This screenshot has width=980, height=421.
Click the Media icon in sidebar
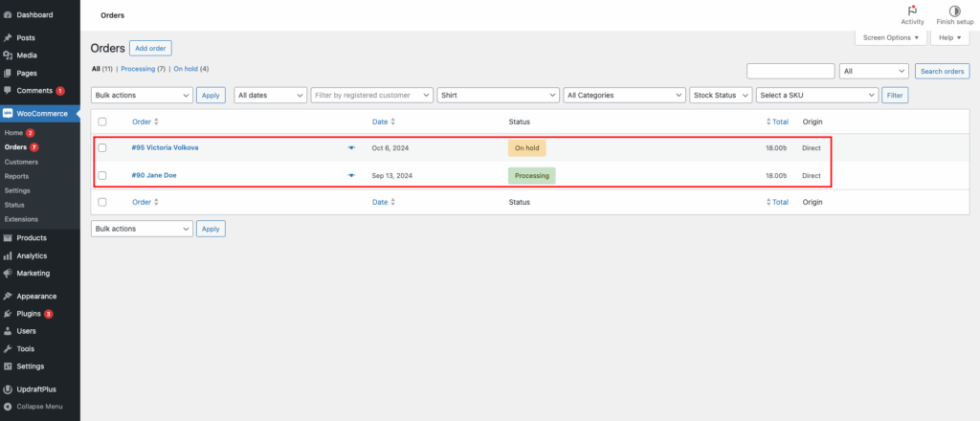coord(8,55)
